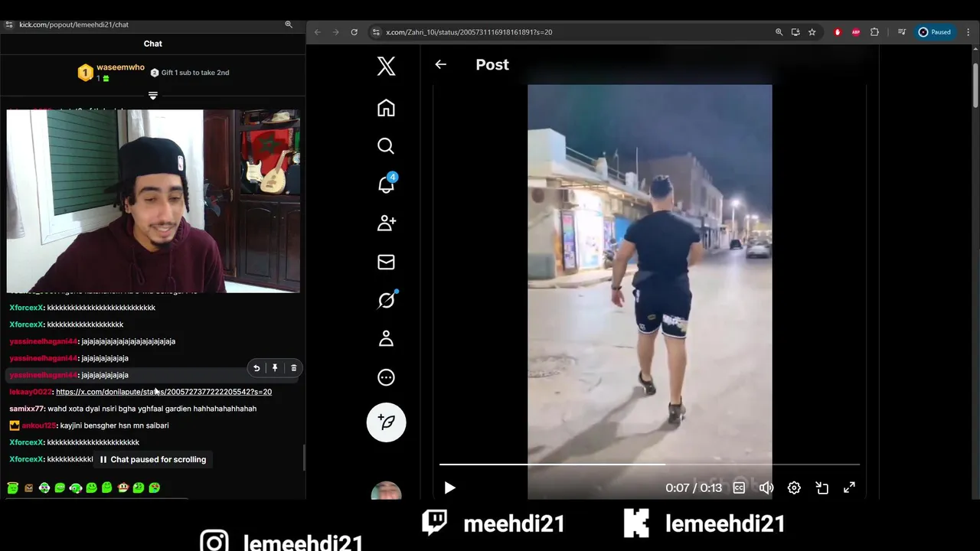Expand the chat leaderboard chevron
The width and height of the screenshot is (980, 551).
[153, 96]
